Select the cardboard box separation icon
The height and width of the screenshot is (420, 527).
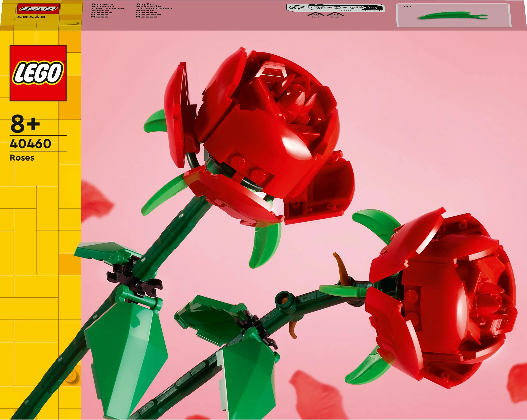(337, 7)
